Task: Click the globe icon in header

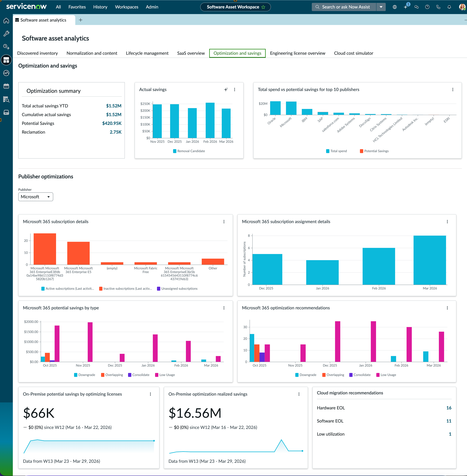Action: coord(394,7)
